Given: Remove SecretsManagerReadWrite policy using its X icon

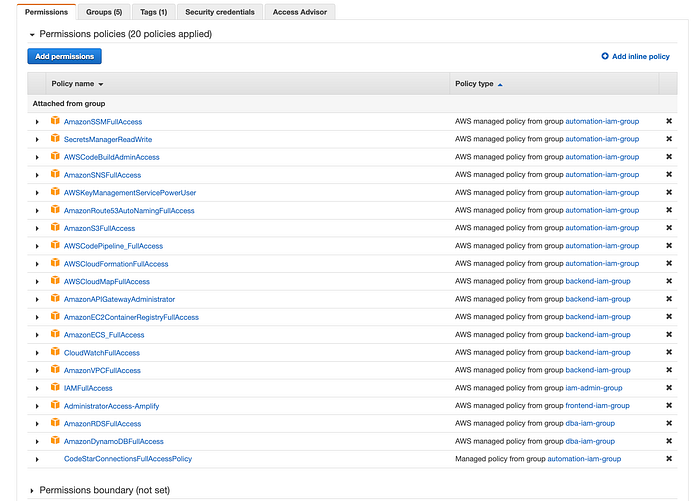Looking at the screenshot, I should (x=669, y=139).
